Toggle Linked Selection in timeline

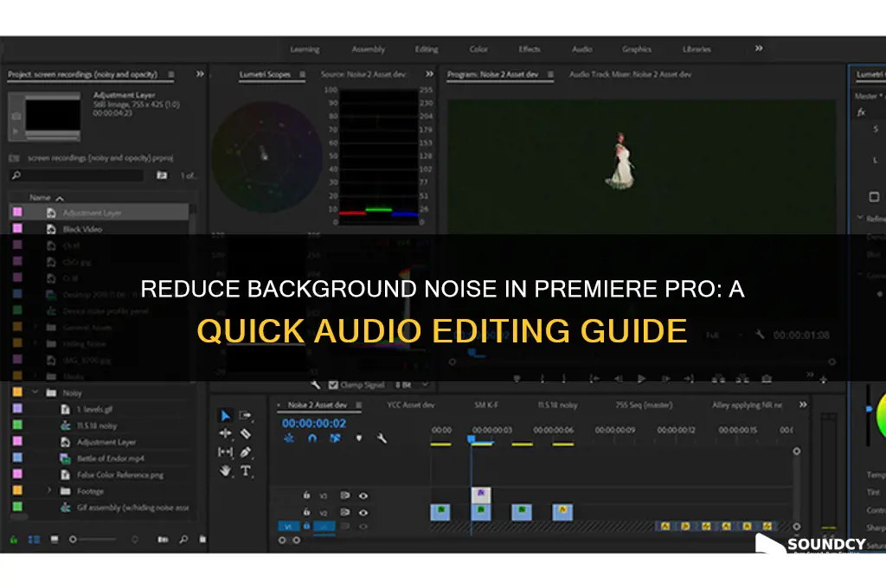[x=335, y=438]
